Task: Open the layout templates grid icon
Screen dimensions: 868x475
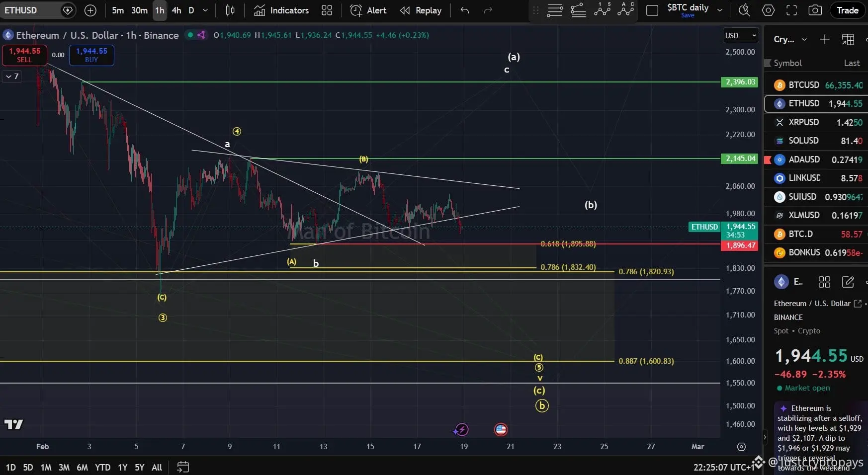Action: (x=327, y=10)
